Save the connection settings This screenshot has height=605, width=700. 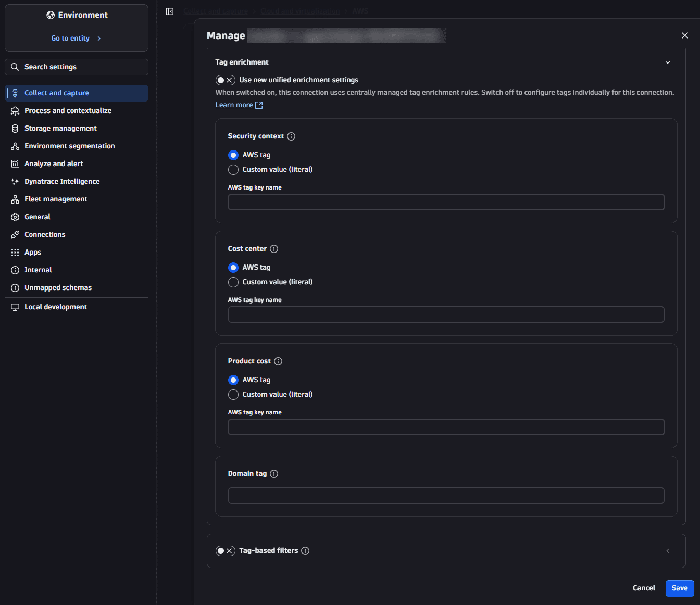(x=680, y=588)
